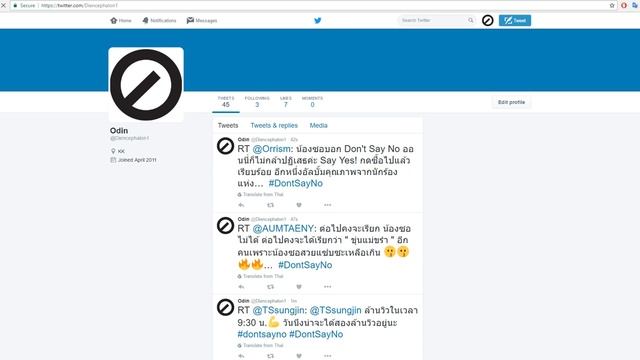This screenshot has height=360, width=640.
Task: Open the Messages page
Action: point(202,20)
